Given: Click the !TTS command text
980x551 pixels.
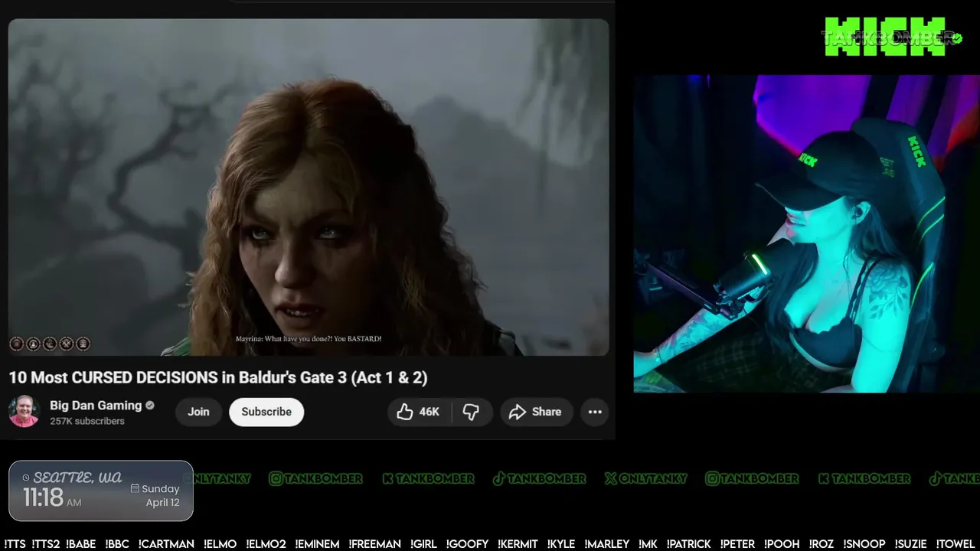Looking at the screenshot, I should click(15, 544).
